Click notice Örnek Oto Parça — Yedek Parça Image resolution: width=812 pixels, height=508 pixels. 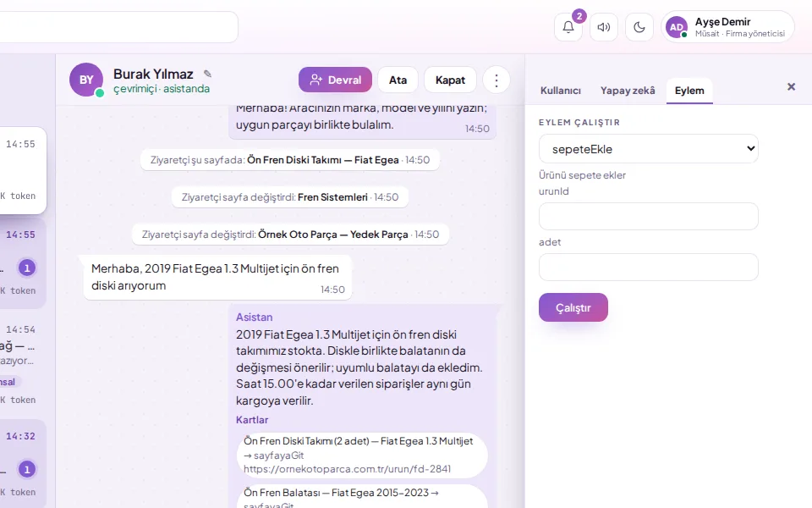pyautogui.click(x=290, y=235)
